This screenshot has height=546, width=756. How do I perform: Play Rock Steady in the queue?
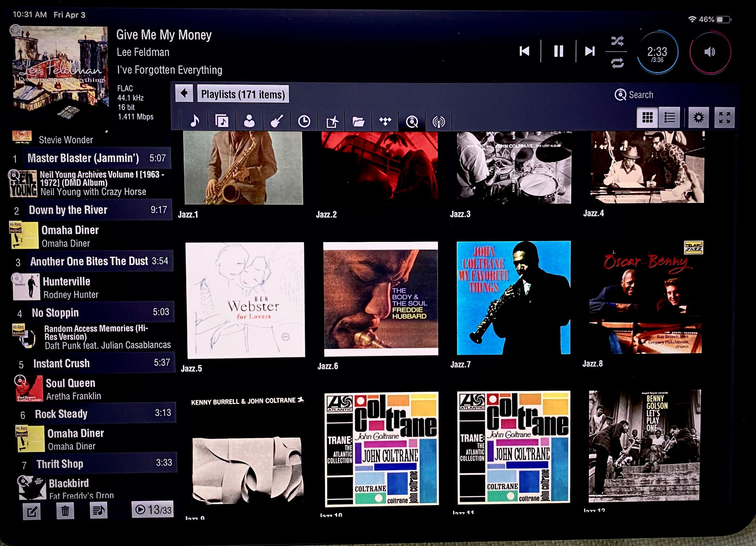click(103, 413)
